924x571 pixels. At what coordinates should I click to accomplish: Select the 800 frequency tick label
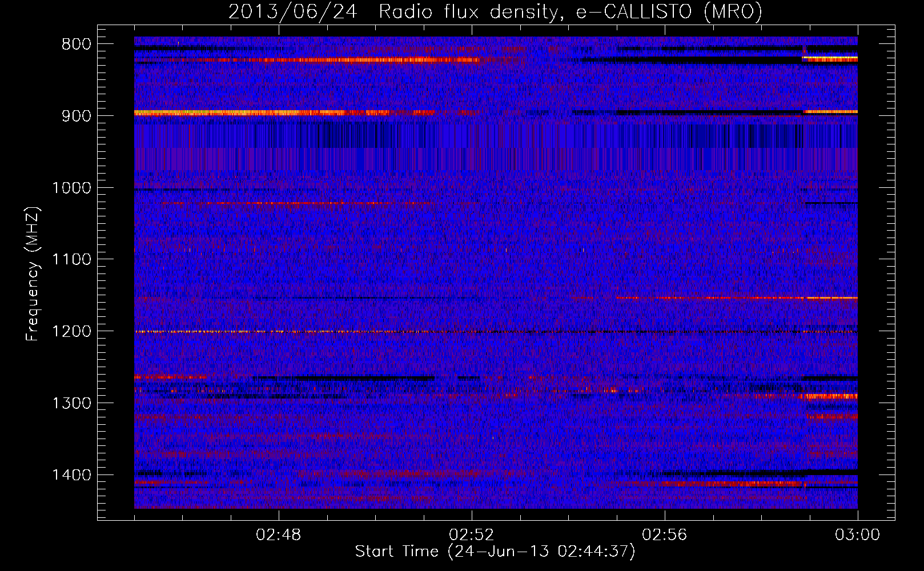click(77, 45)
